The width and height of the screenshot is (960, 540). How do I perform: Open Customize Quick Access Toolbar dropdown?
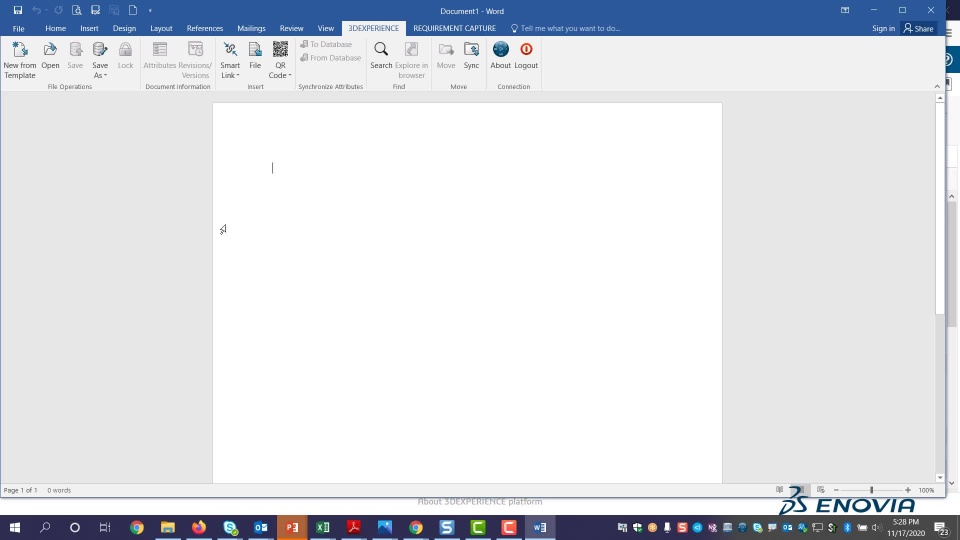[150, 10]
